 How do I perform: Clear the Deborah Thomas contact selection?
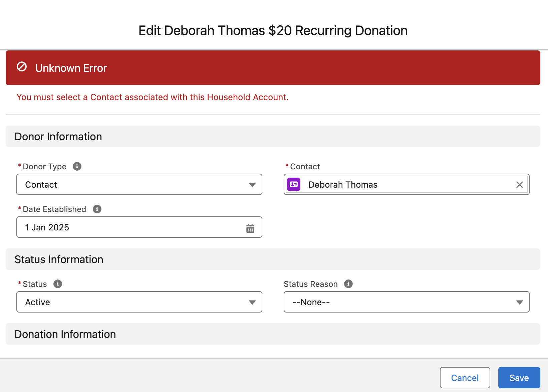[519, 185]
